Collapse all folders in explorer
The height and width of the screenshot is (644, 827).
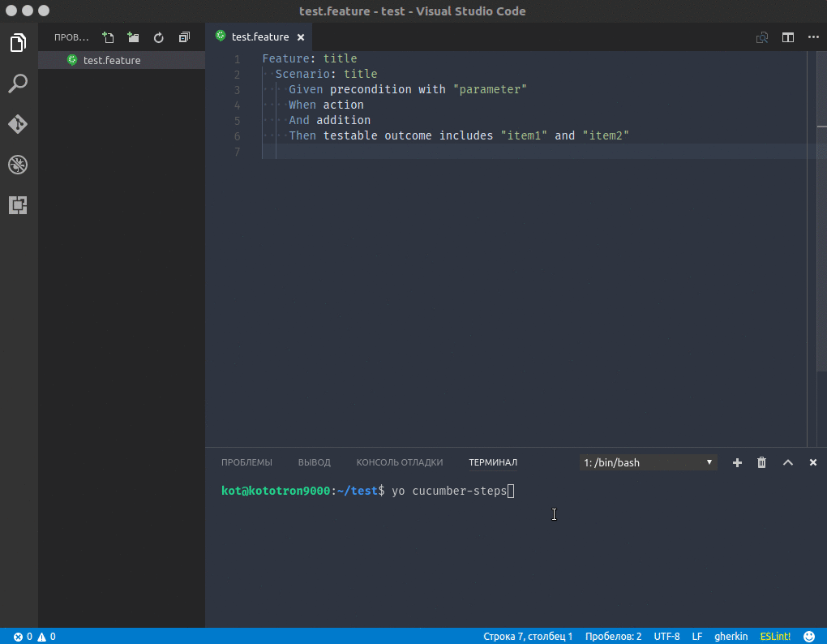click(184, 37)
